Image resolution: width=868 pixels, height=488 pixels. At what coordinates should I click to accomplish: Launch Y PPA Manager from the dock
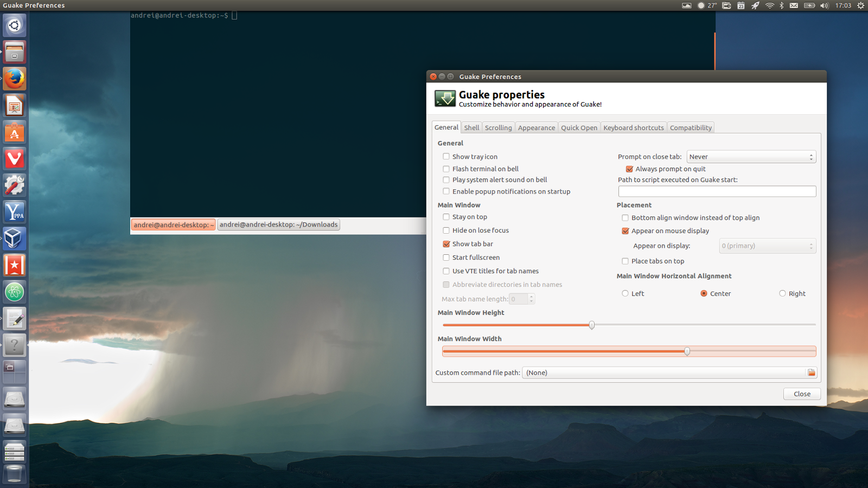coord(15,211)
